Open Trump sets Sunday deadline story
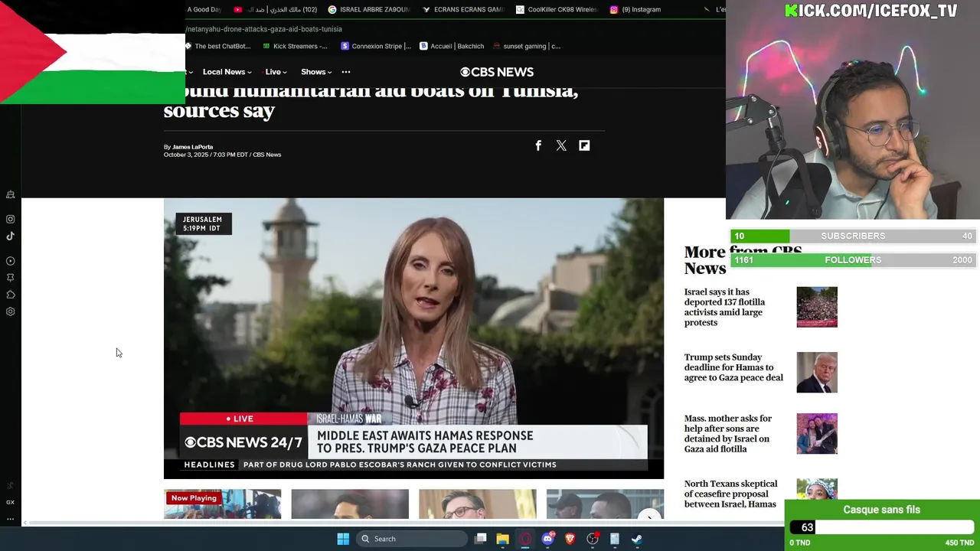Viewport: 980px width, 551px height. coord(733,367)
